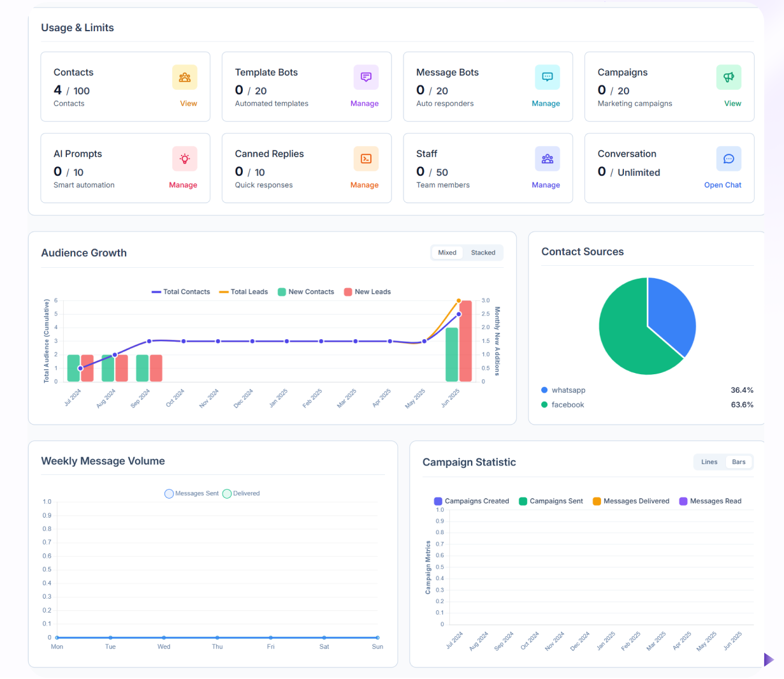This screenshot has width=784, height=679.
Task: Toggle the Messages Read legend in Campaign Statistic
Action: tap(710, 500)
